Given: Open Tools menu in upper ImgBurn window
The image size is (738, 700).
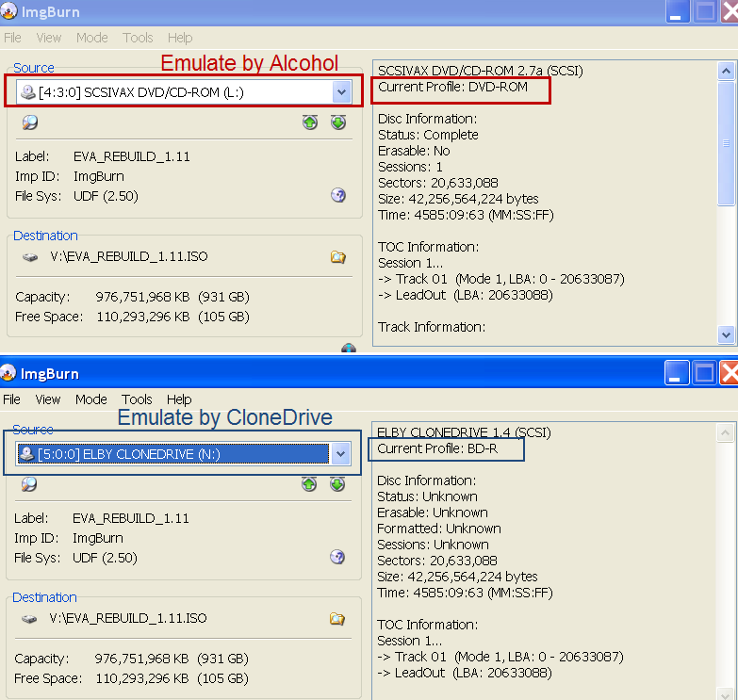Looking at the screenshot, I should tap(138, 38).
